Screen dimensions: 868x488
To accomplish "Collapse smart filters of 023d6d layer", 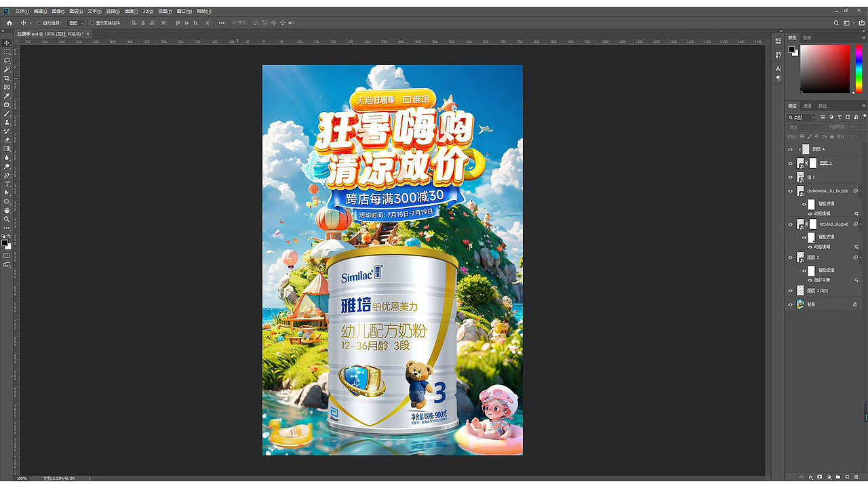I will pos(861,224).
